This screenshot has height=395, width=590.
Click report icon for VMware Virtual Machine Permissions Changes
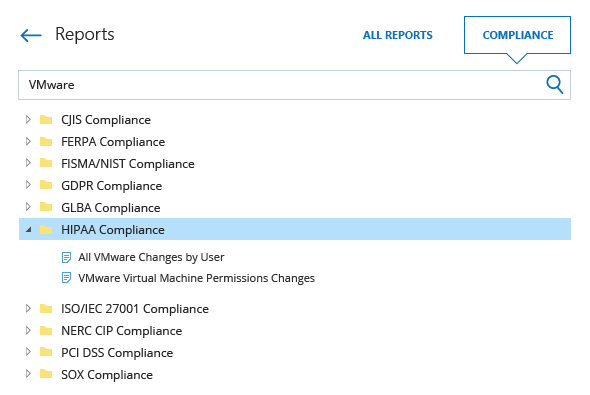(x=66, y=278)
